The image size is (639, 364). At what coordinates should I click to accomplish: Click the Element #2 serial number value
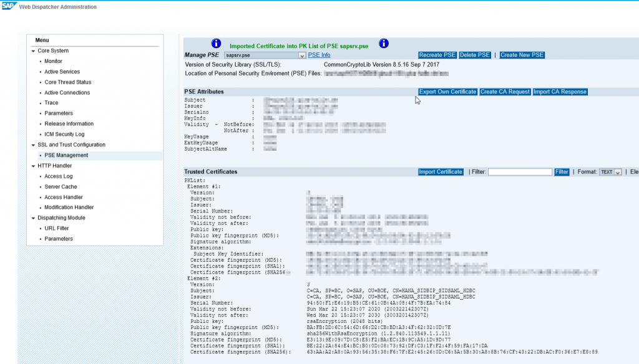pos(379,303)
